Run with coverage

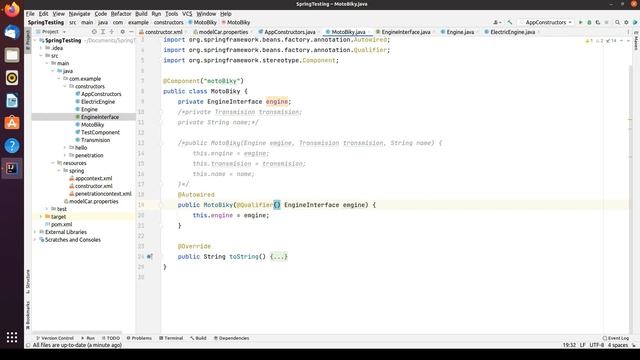tap(598, 22)
